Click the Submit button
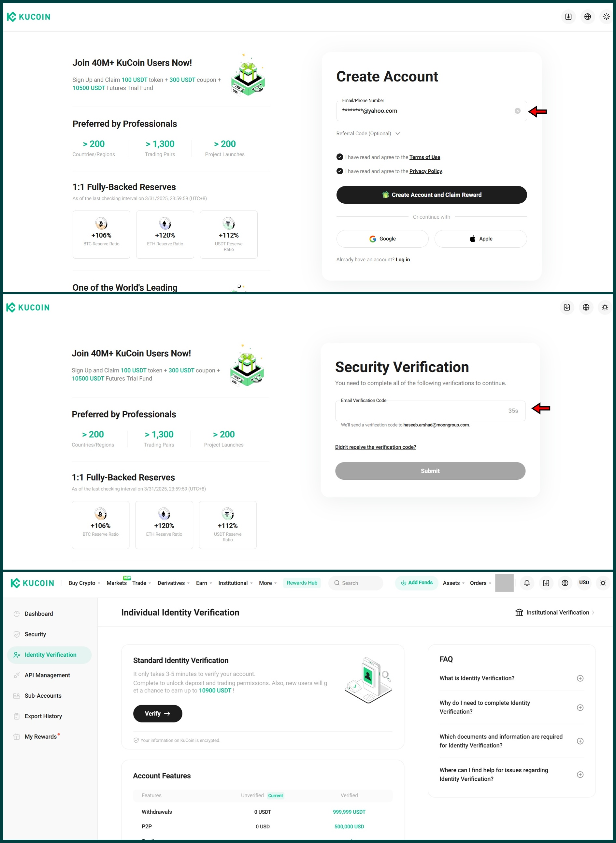This screenshot has width=616, height=843. point(430,471)
